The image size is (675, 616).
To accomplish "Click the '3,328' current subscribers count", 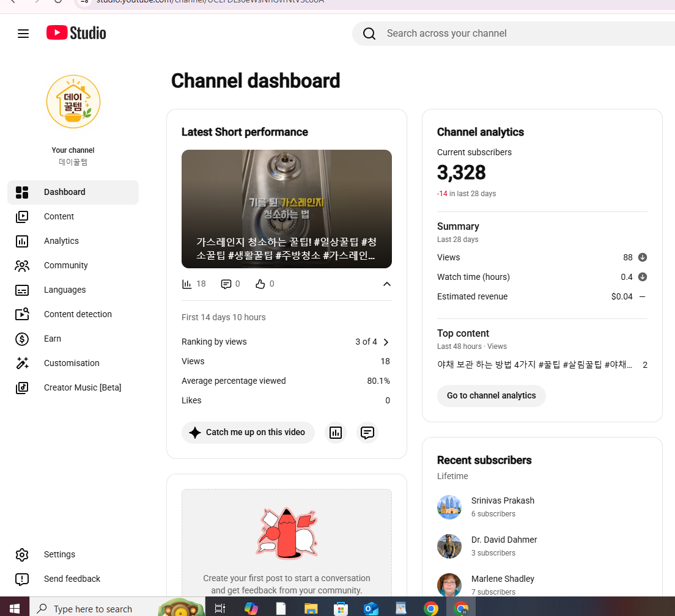I will (461, 173).
